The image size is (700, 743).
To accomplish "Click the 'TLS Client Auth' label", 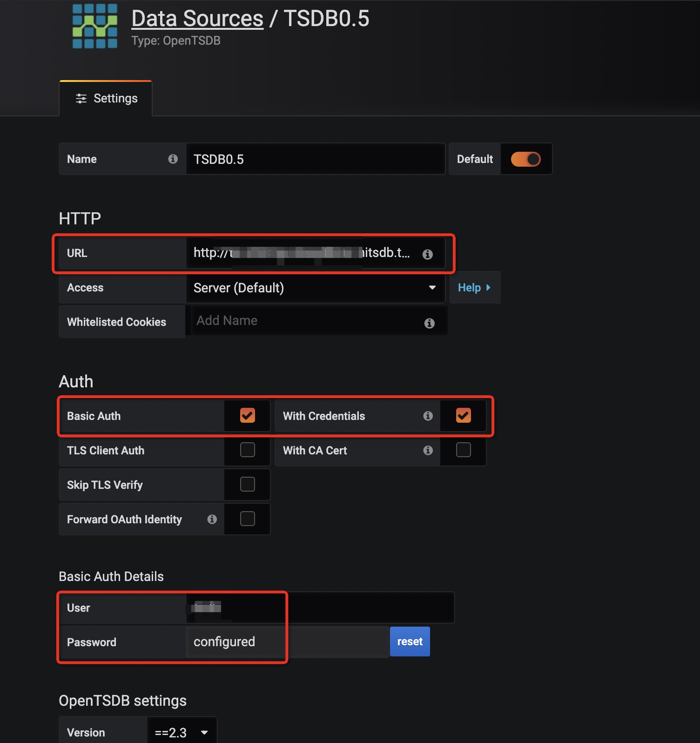I will [106, 451].
